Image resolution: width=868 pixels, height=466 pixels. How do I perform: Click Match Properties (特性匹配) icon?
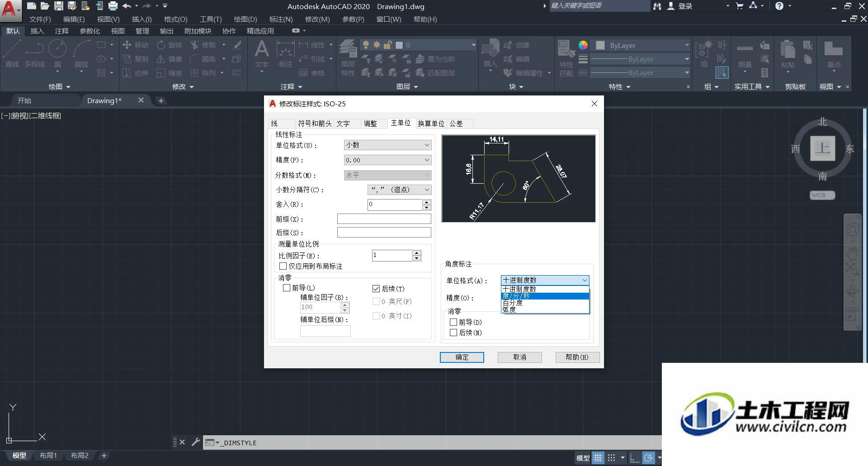point(566,58)
